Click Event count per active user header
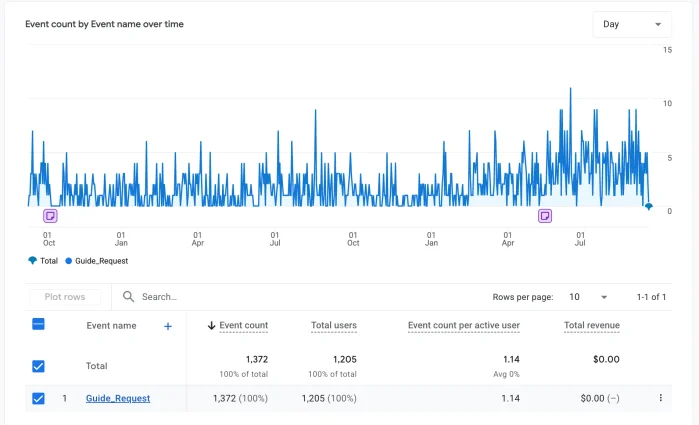 pos(464,326)
